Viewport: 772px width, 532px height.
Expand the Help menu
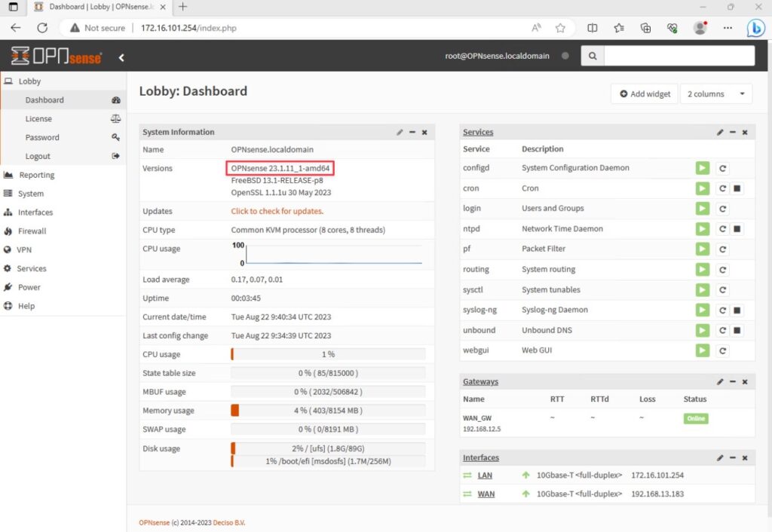pos(63,306)
